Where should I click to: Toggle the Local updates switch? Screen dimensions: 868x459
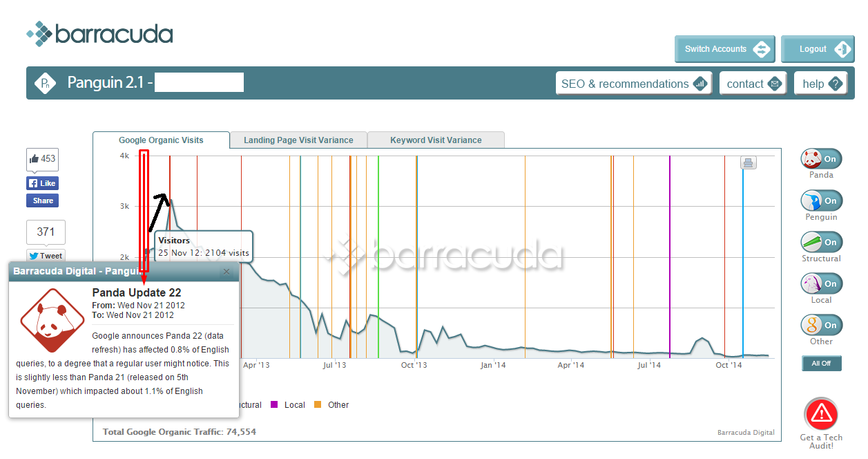[821, 283]
